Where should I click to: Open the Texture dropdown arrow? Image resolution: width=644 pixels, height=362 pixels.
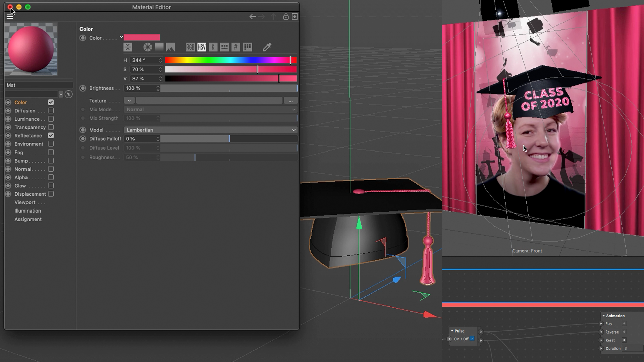coord(129,101)
